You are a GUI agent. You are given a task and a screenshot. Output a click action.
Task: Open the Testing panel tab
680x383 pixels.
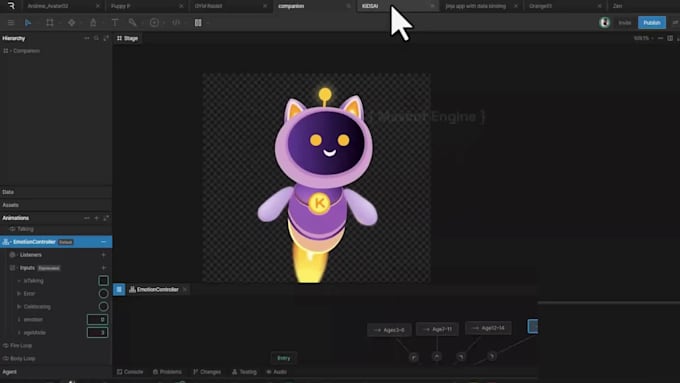tap(244, 372)
